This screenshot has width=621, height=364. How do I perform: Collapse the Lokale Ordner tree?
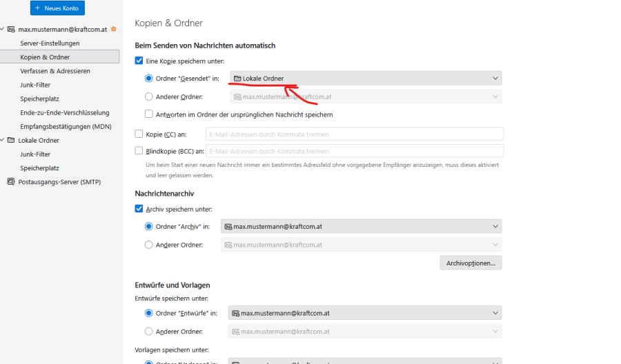(x=3, y=141)
